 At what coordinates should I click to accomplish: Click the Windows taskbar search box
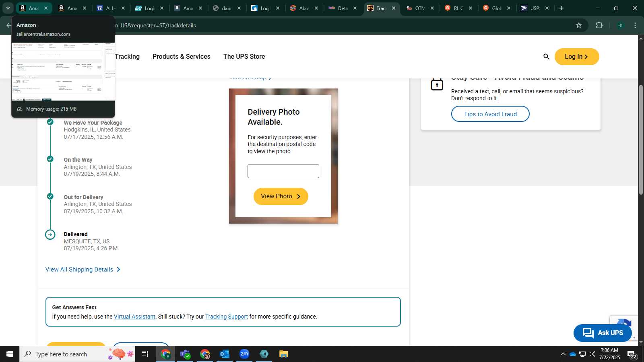pyautogui.click(x=77, y=354)
